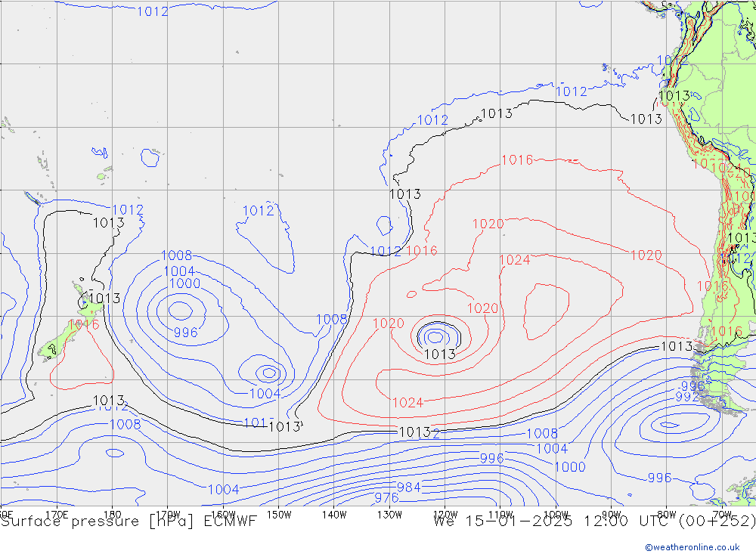Click the small closed low above the central 1013 label
The image size is (756, 554).
coord(435,336)
